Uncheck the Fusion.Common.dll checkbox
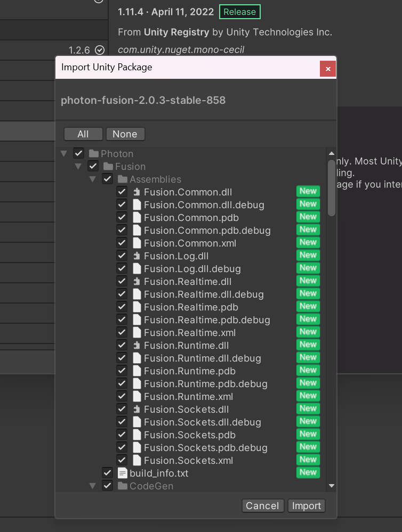 (x=122, y=192)
